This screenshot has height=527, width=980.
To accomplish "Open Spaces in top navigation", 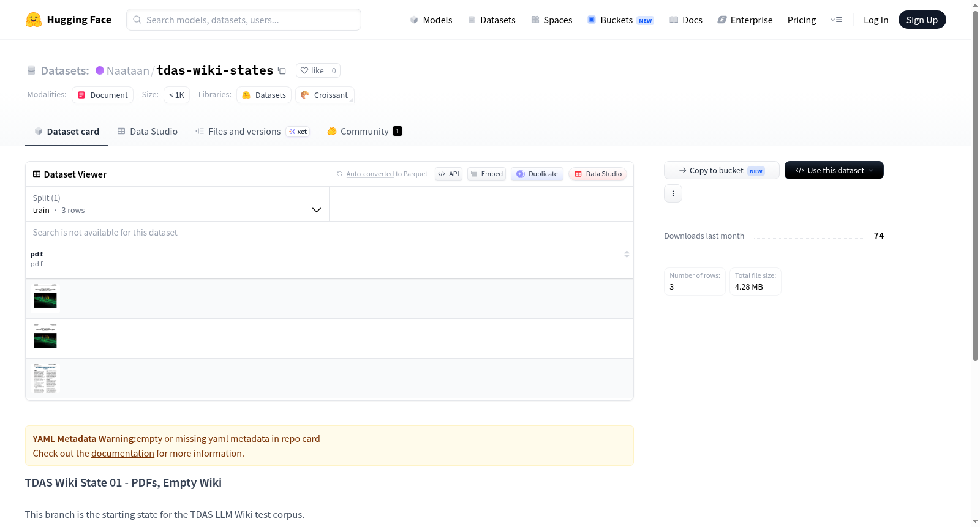I will (552, 20).
